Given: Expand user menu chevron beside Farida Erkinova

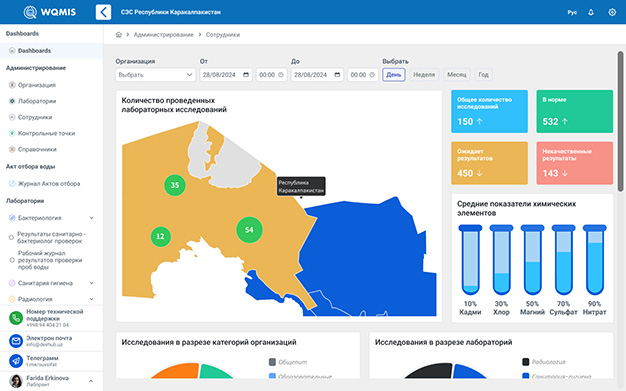Looking at the screenshot, I should [x=91, y=381].
